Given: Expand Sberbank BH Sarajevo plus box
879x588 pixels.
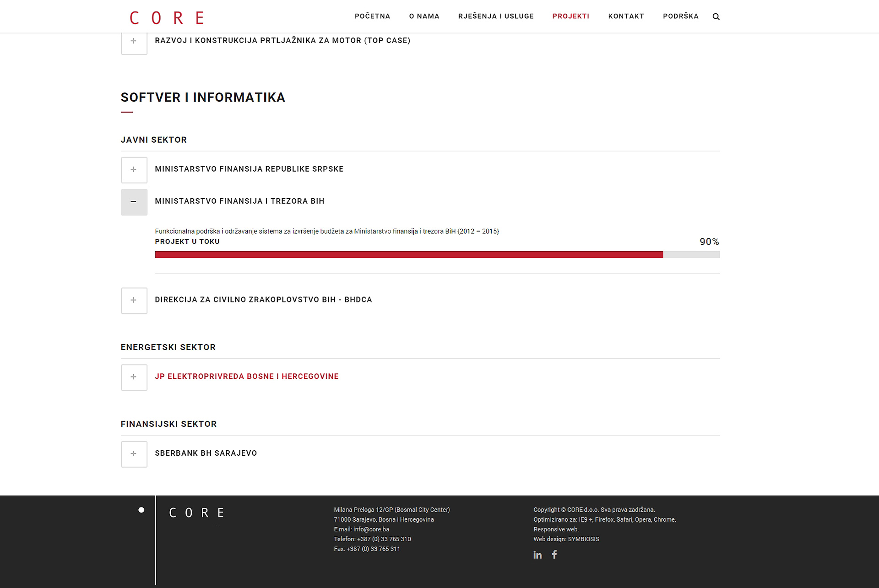Looking at the screenshot, I should point(134,454).
